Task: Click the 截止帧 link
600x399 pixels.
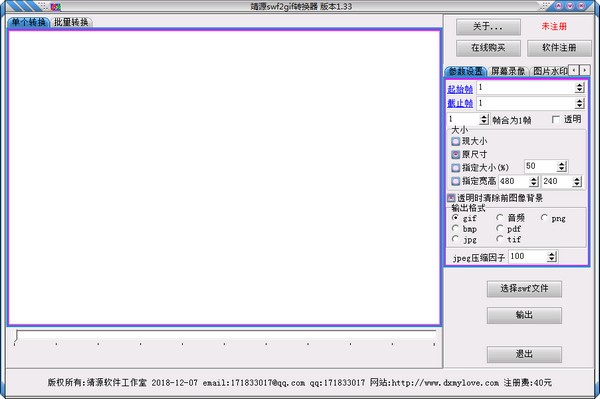Action: (x=460, y=103)
